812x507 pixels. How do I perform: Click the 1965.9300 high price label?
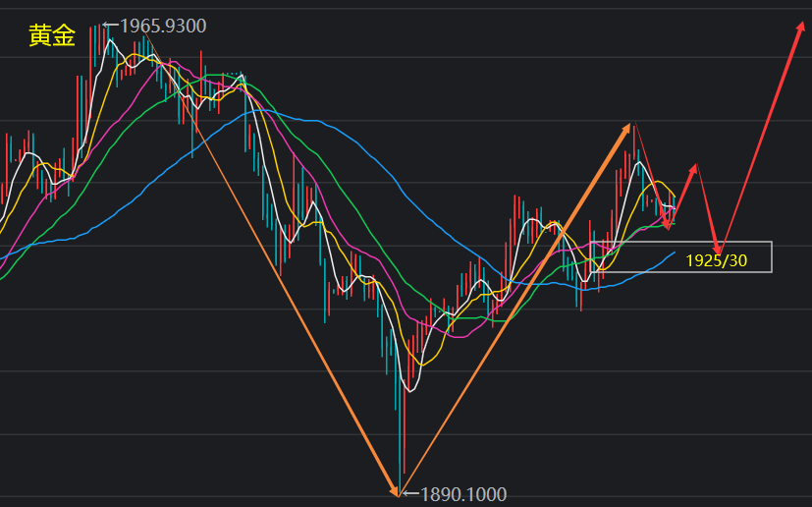162,26
